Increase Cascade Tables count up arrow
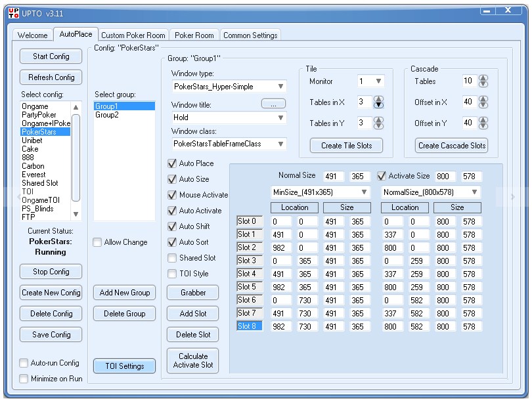Image resolution: width=532 pixels, height=403 pixels. [x=484, y=78]
